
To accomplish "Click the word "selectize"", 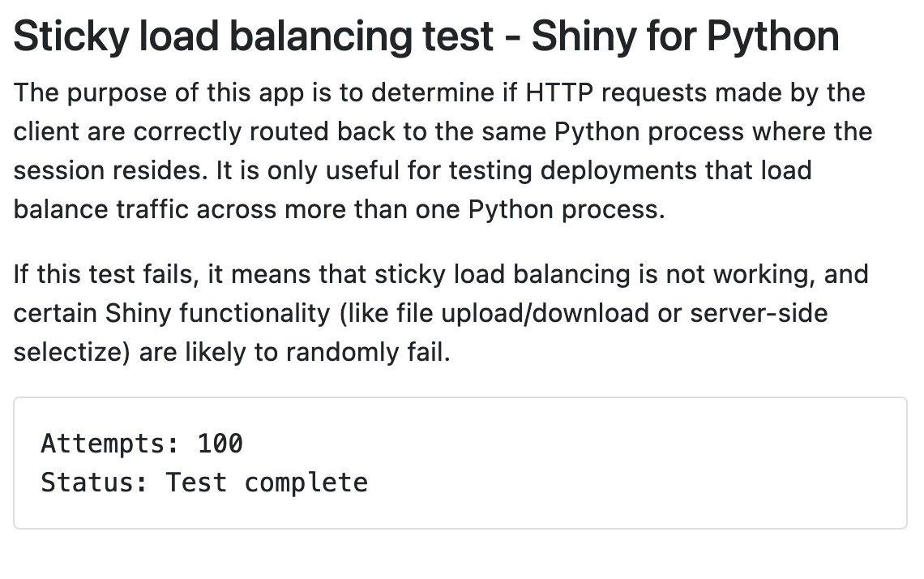I will point(67,353).
